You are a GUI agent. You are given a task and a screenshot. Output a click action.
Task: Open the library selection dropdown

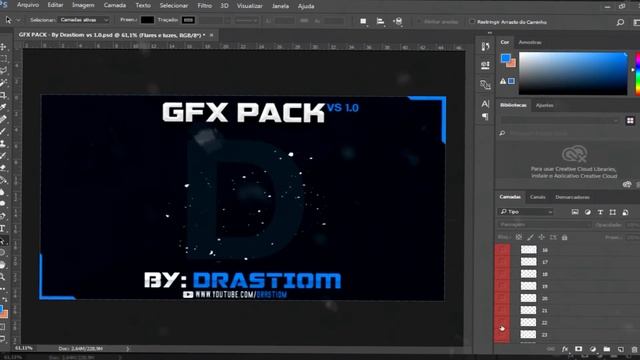[x=560, y=120]
